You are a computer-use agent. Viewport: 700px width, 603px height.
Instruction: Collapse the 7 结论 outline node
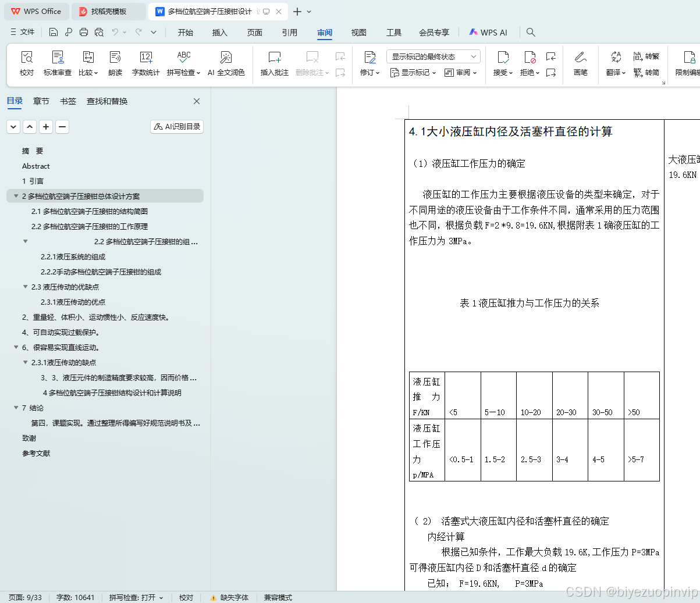tap(16, 408)
